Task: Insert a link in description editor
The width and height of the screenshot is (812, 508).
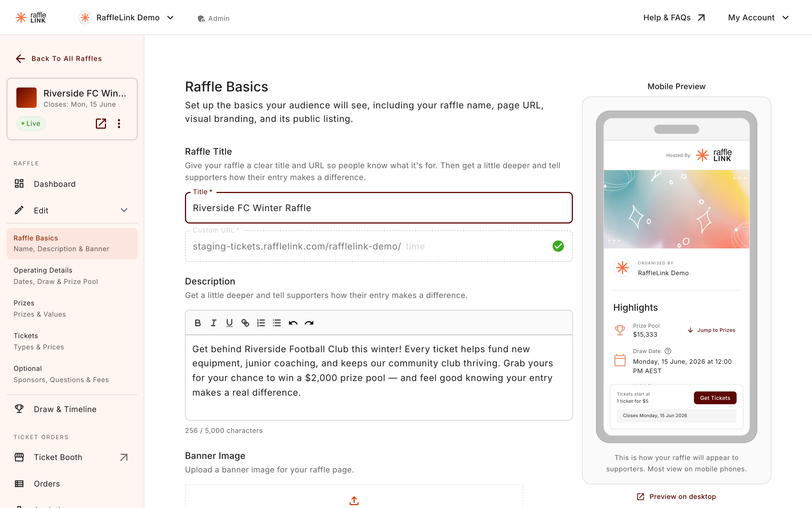Action: click(x=245, y=323)
